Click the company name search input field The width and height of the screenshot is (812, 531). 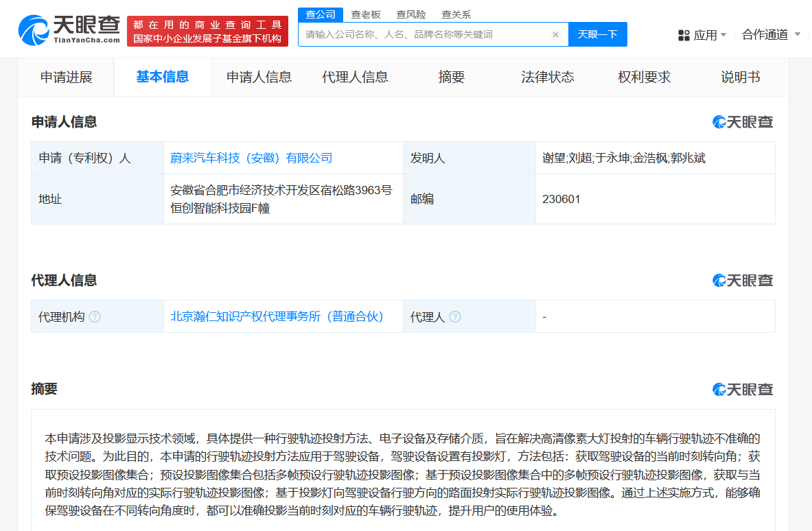[426, 35]
